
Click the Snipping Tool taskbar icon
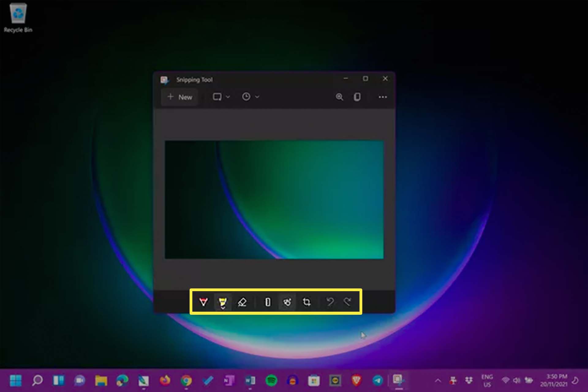click(x=398, y=380)
